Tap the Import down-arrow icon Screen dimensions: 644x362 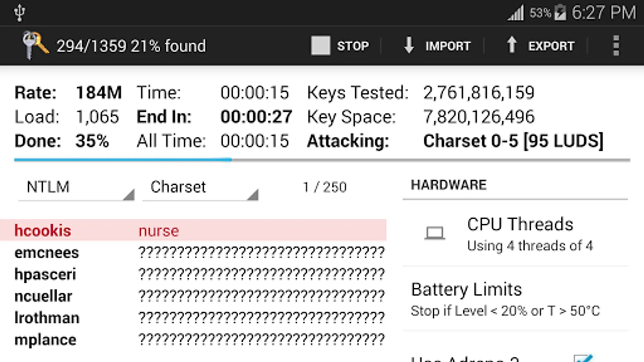pyautogui.click(x=409, y=45)
